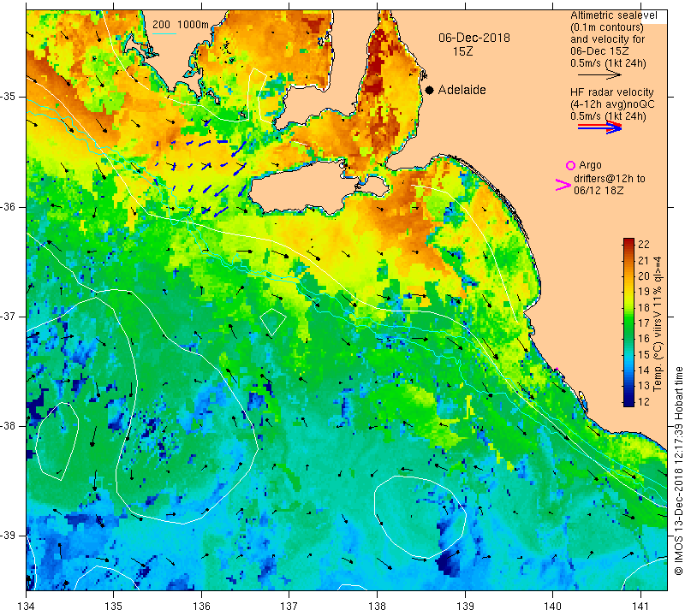Screen dimensions: 685x616
Task: Click the 'HF radar velocity' legend heading
Action: (611, 92)
